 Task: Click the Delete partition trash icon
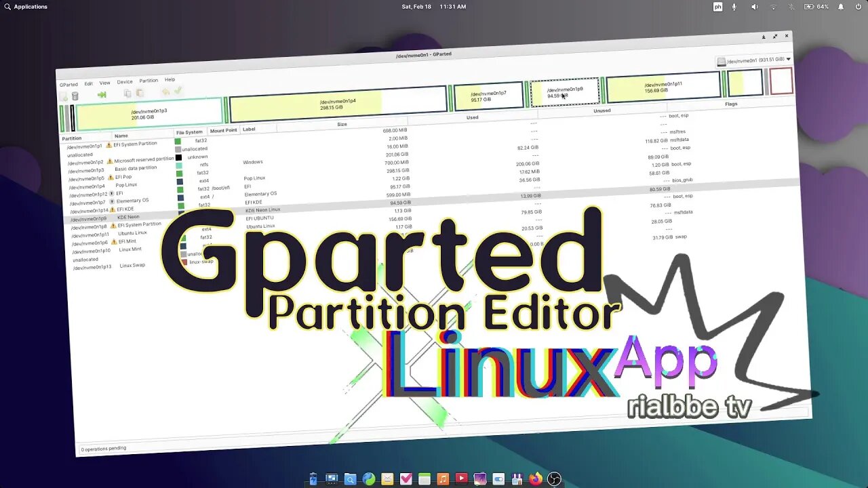pos(75,96)
